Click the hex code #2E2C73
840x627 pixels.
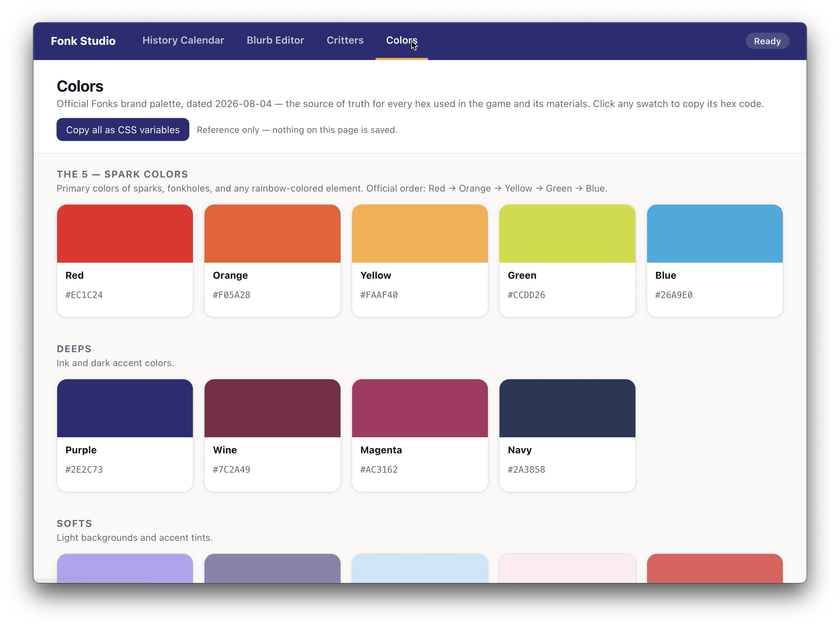pyautogui.click(x=84, y=469)
